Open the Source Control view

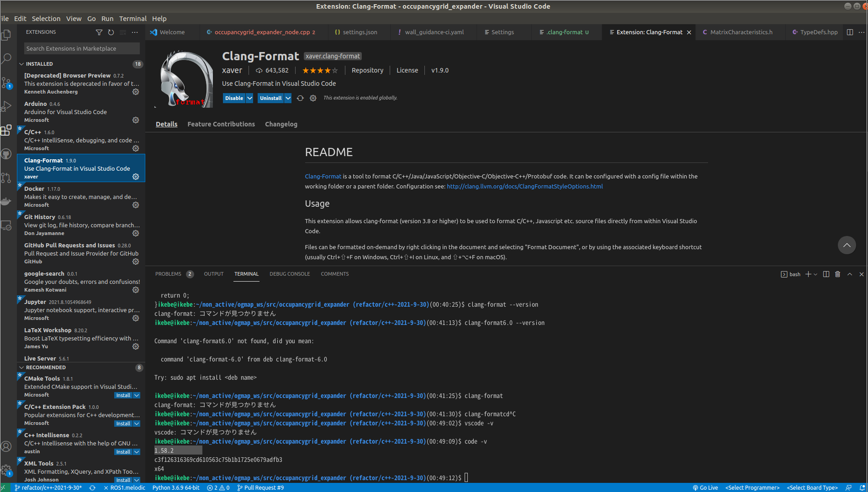[7, 82]
